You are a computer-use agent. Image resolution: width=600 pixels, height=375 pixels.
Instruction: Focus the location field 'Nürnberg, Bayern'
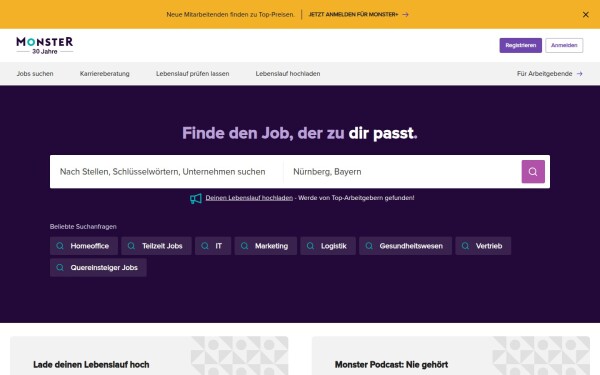pyautogui.click(x=402, y=171)
